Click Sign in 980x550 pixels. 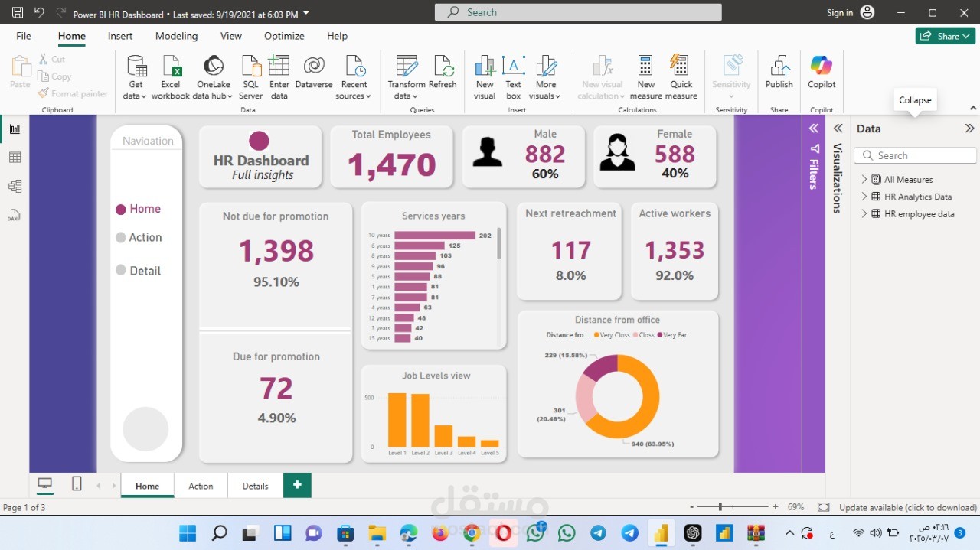840,13
